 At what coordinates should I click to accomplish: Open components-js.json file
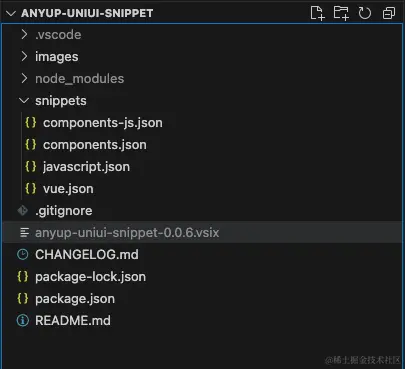pyautogui.click(x=203, y=123)
